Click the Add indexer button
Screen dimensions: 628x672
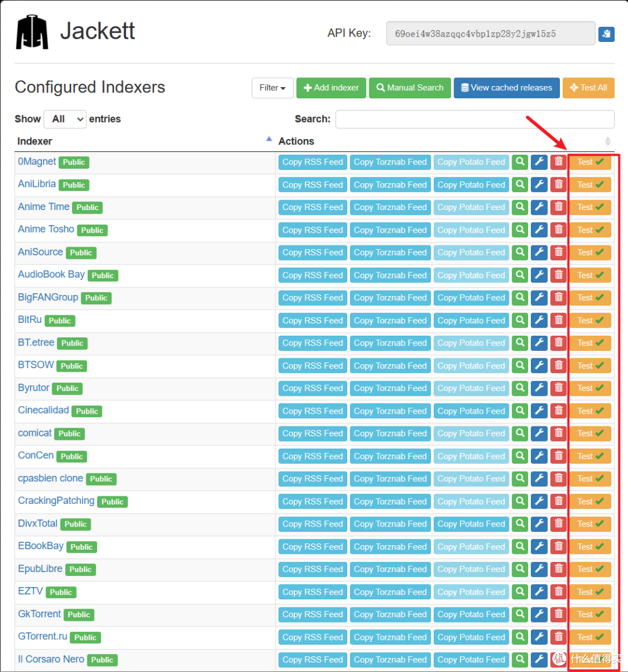point(331,88)
